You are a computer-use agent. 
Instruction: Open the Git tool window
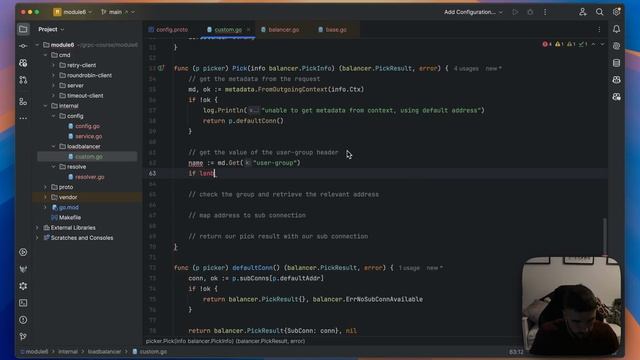click(23, 337)
